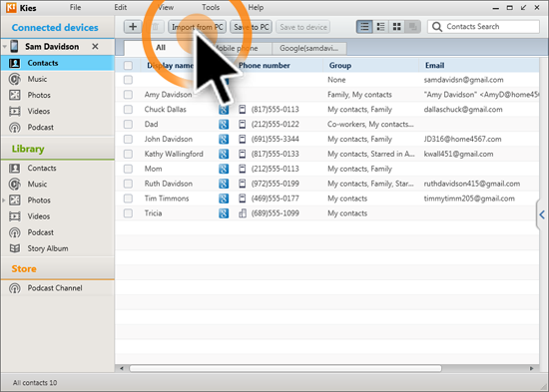This screenshot has height=392, width=549.
Task: Expand the Library Photos tree arrow
Action: pyautogui.click(x=4, y=200)
